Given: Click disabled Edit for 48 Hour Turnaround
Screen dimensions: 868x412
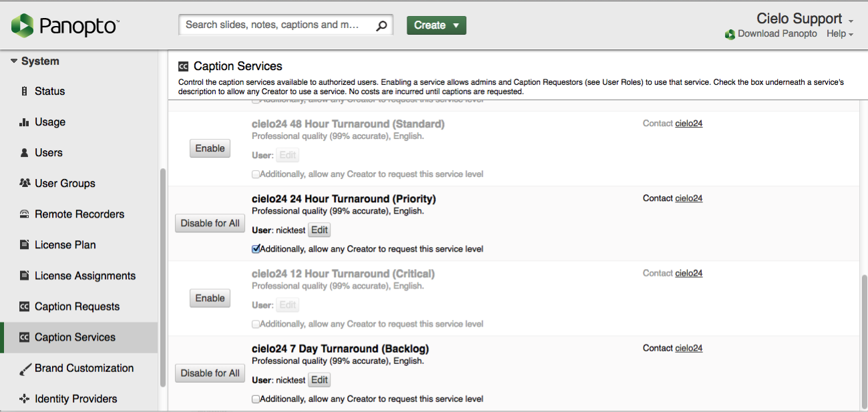Looking at the screenshot, I should coord(288,155).
